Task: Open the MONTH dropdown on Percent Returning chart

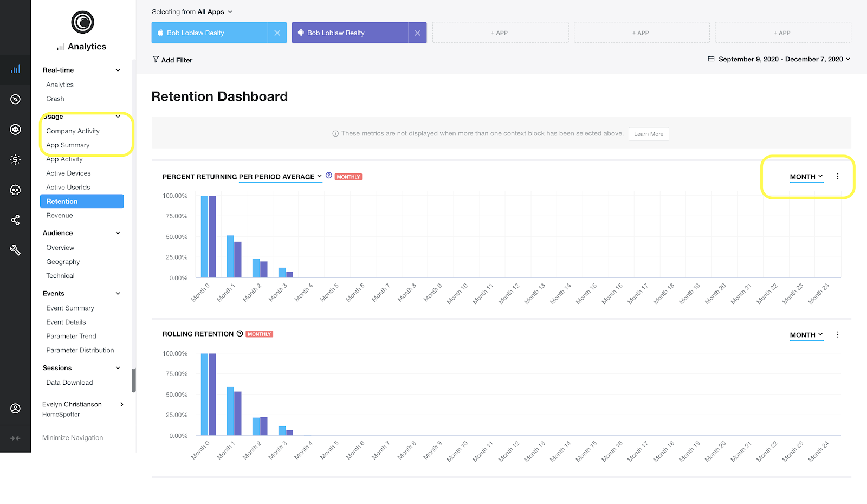Action: click(x=806, y=176)
